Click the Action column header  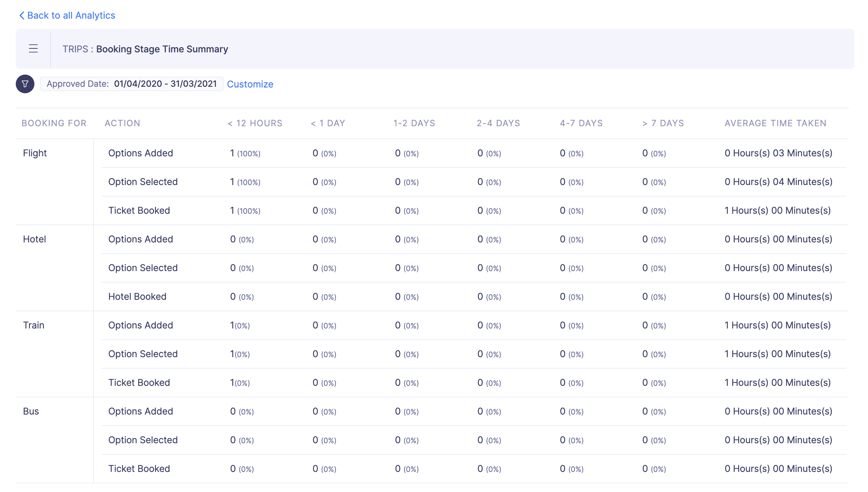click(122, 123)
